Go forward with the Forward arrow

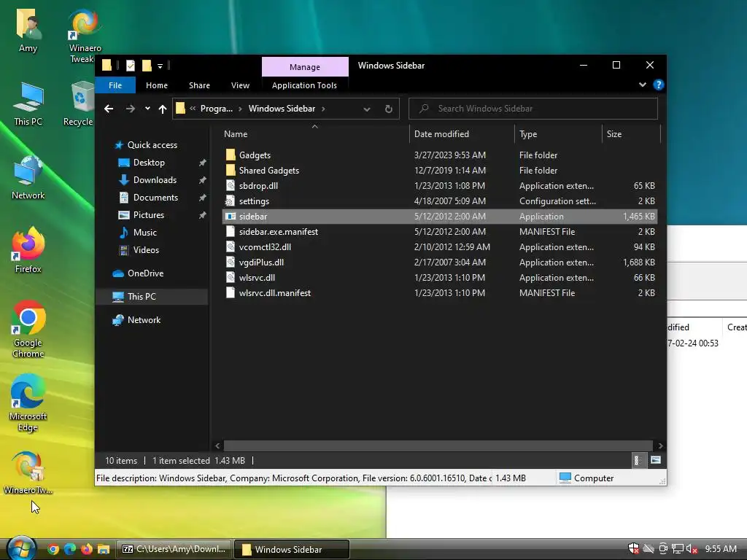tap(130, 109)
